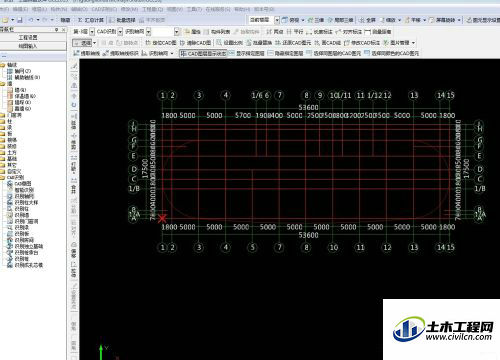Image resolution: width=500 pixels, height=360 pixels.
Task: Open the 属性 properties panel icon
Action: (192, 32)
